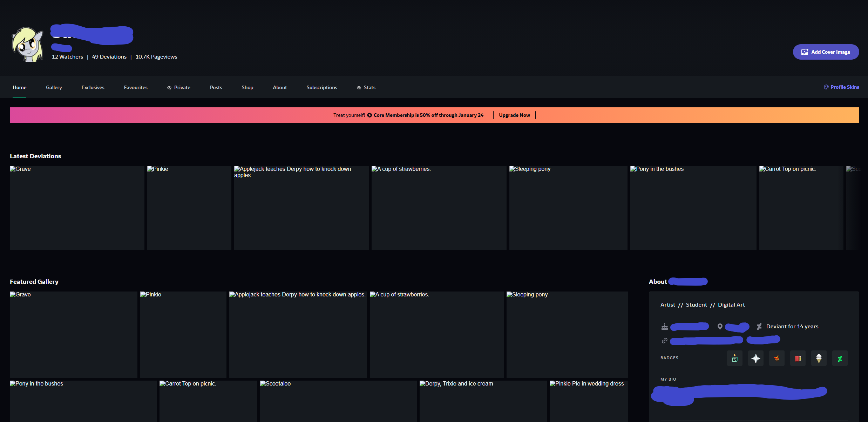This screenshot has width=868, height=422.
Task: Click the birthday cake badge icon
Action: click(x=735, y=358)
